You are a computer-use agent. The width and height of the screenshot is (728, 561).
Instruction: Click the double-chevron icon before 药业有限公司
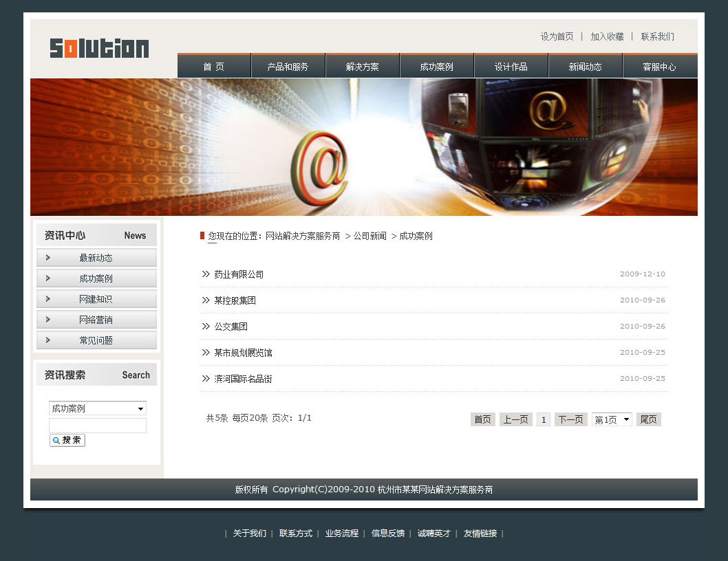coord(206,274)
